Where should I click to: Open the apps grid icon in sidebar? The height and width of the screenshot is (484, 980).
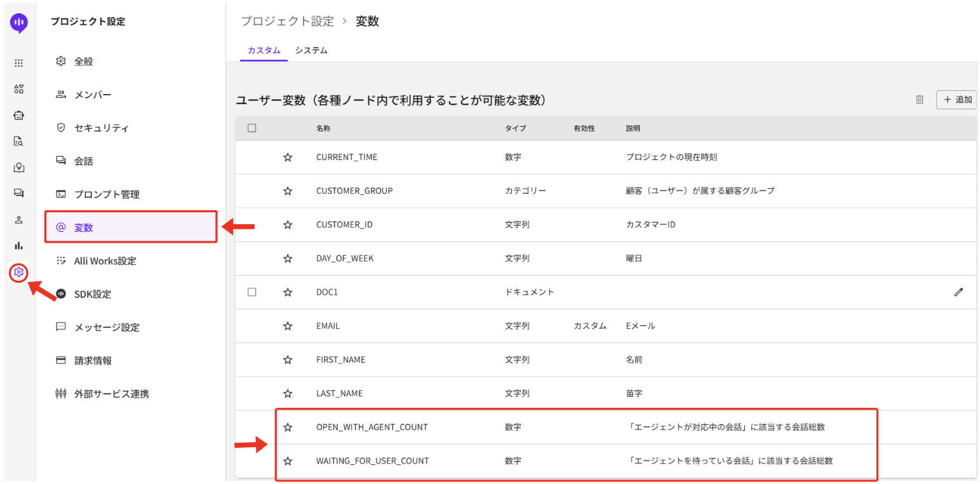pyautogui.click(x=18, y=63)
